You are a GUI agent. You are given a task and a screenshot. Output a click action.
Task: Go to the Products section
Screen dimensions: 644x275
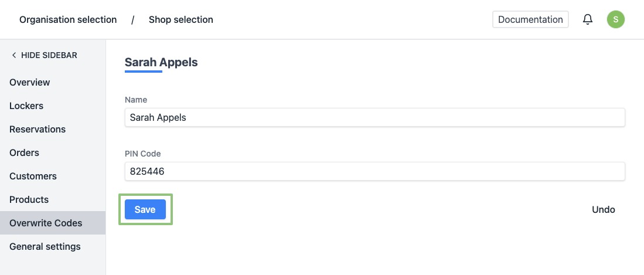[x=29, y=199]
